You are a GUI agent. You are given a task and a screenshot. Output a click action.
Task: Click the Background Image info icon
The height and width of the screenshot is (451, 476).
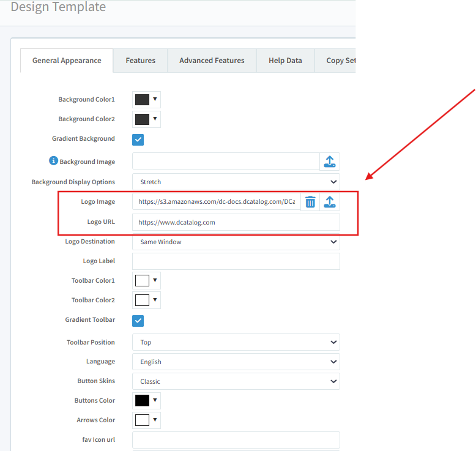point(53,161)
